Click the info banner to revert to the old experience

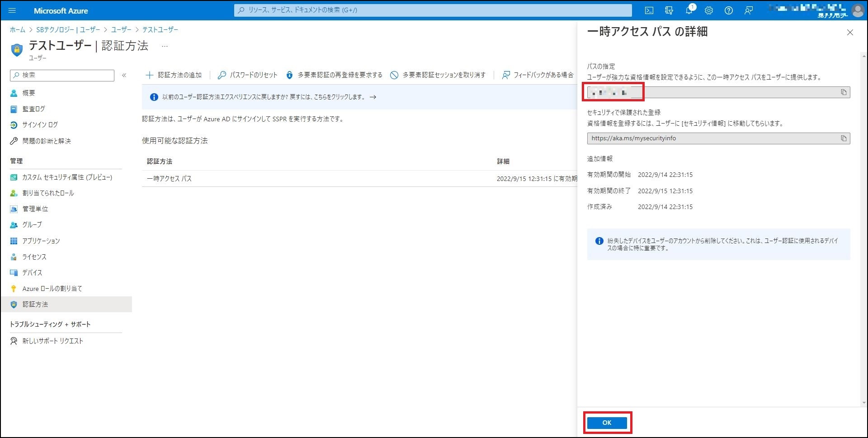359,97
